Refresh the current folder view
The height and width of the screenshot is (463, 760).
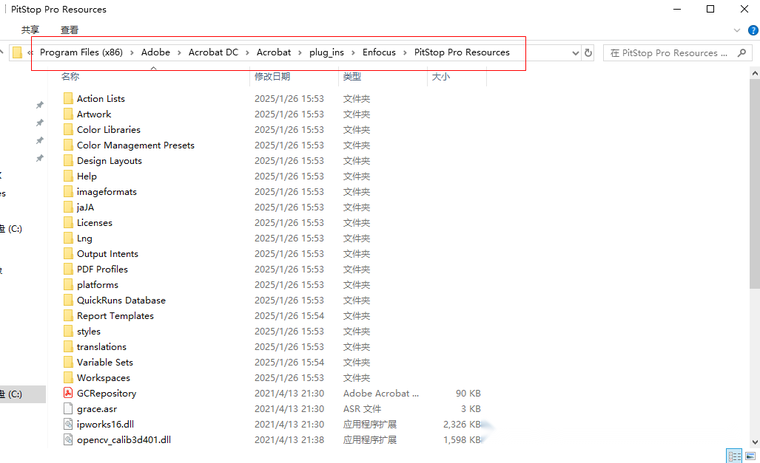pyautogui.click(x=588, y=53)
